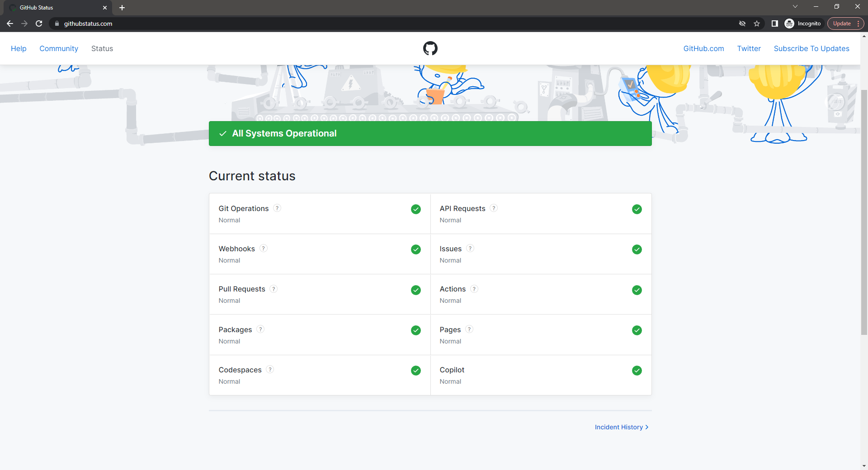The width and height of the screenshot is (868, 470).
Task: Open help tooltip for Git Operations
Action: coord(277,208)
